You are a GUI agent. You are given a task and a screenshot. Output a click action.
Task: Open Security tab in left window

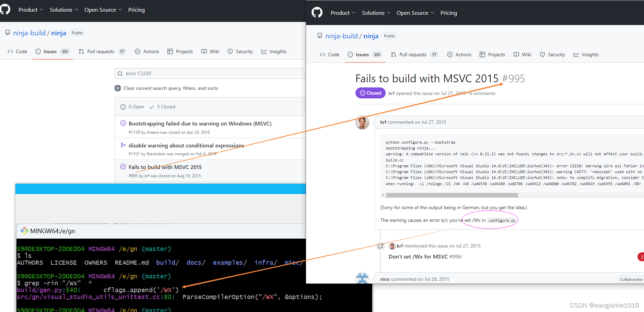240,51
